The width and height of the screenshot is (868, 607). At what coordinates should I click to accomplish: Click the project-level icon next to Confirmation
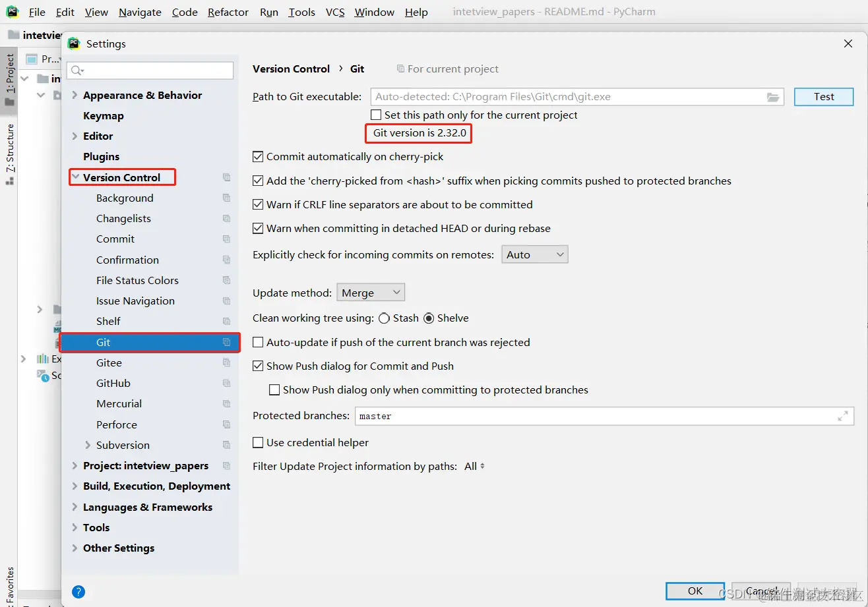(x=226, y=260)
